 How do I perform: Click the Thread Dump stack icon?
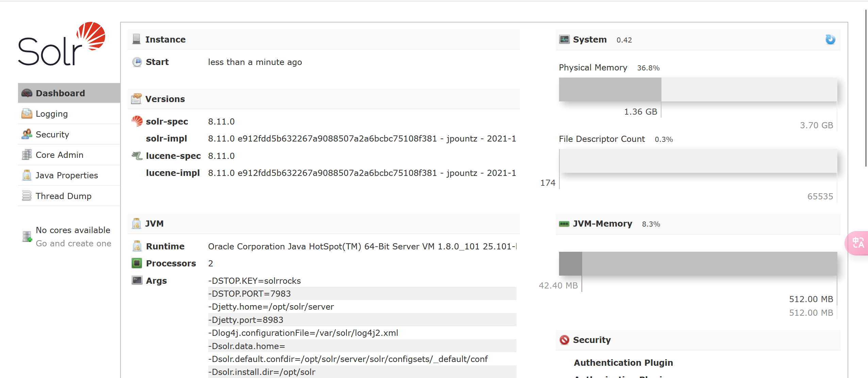pos(27,196)
